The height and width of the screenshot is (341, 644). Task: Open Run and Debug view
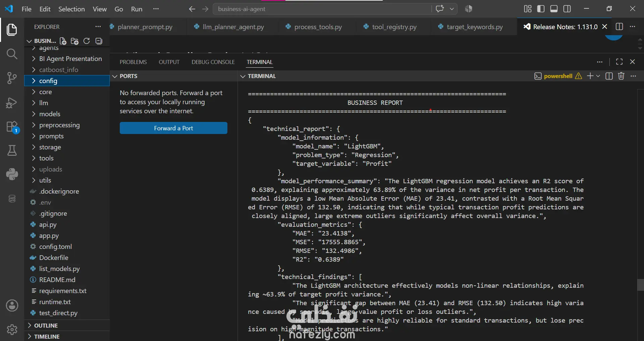(x=12, y=103)
